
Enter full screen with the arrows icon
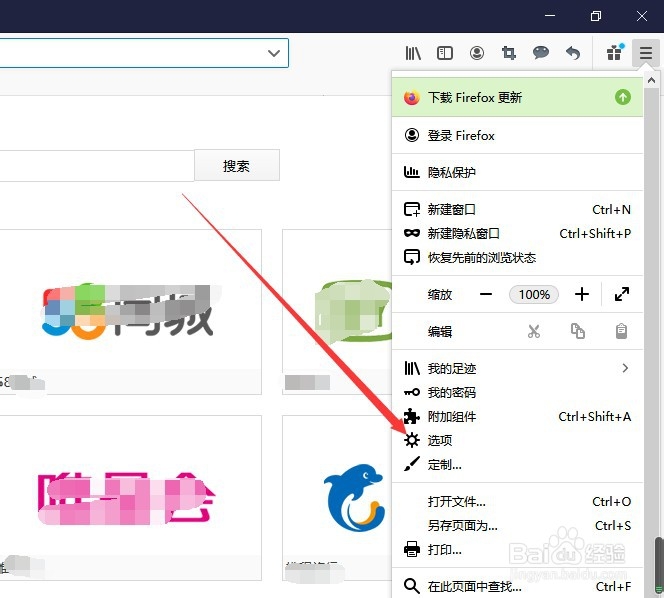[622, 294]
